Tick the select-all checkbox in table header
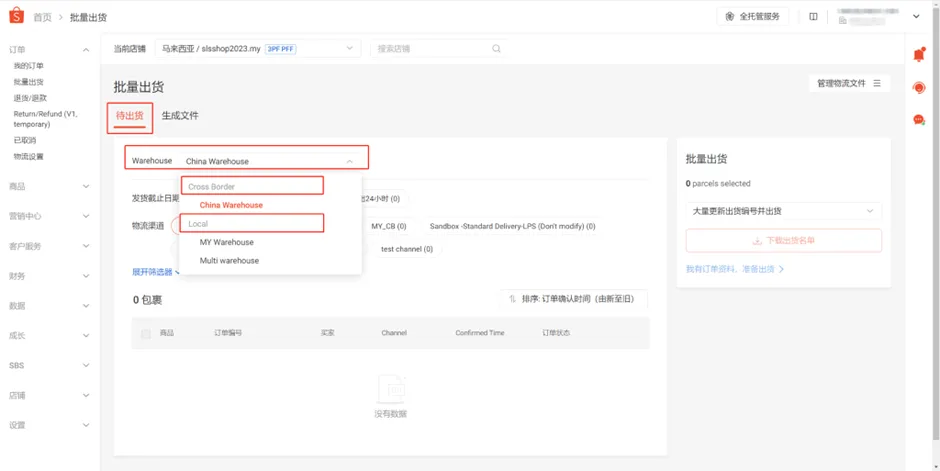The height and width of the screenshot is (471, 940). click(x=146, y=333)
